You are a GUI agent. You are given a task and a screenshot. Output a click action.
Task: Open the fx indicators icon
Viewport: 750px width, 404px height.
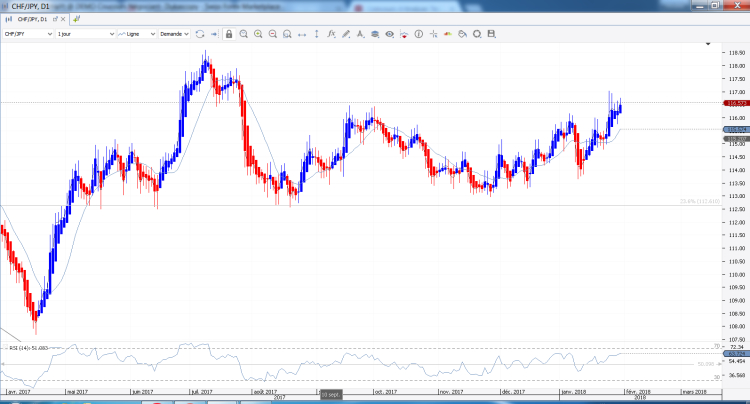331,34
